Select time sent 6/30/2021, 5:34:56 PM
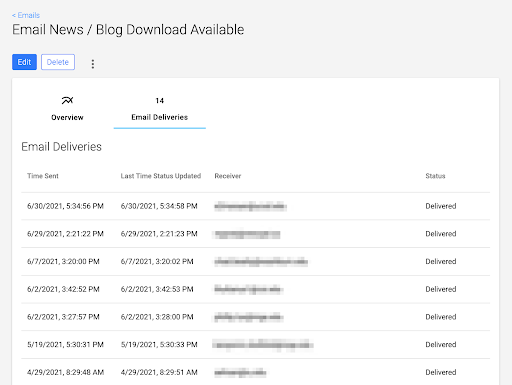This screenshot has height=385, width=512. pyautogui.click(x=65, y=206)
